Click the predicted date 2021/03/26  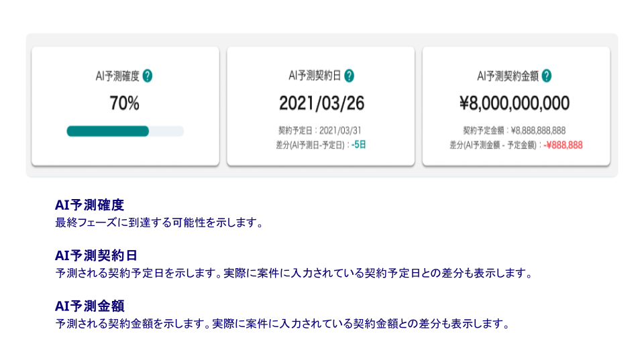click(321, 103)
